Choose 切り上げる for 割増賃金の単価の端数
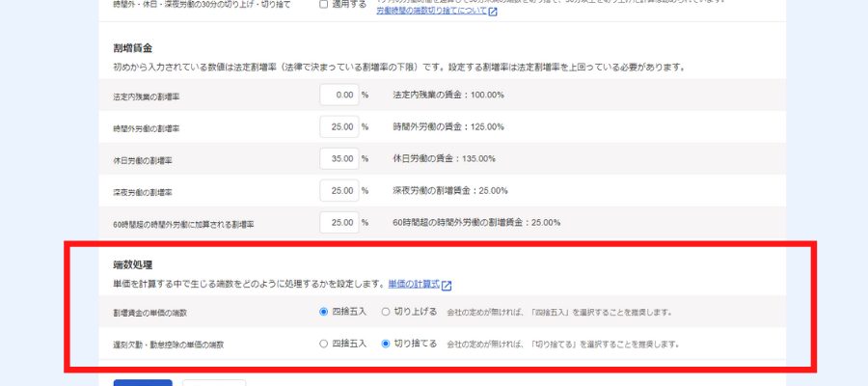Viewport: 868px width, 386px height. pyautogui.click(x=386, y=312)
